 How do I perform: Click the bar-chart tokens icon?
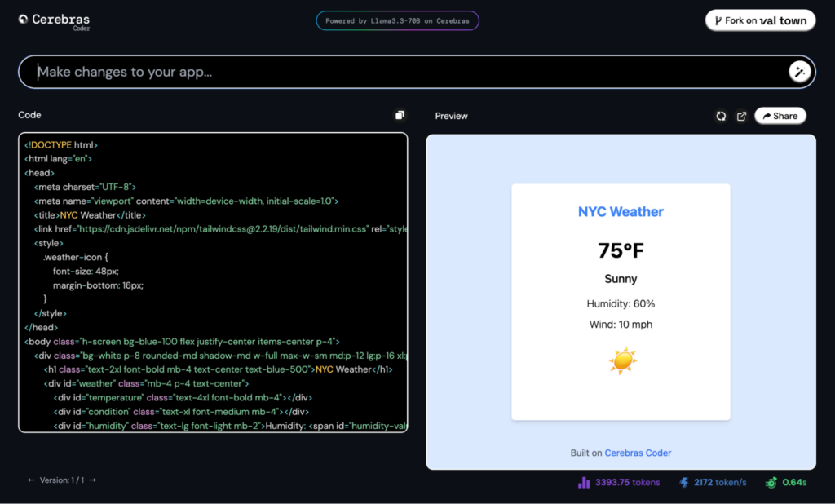pyautogui.click(x=585, y=482)
